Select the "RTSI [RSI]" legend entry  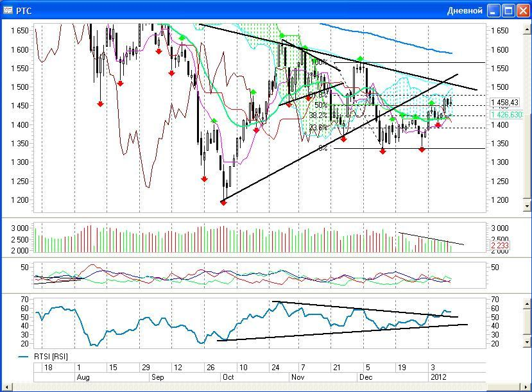[51, 357]
